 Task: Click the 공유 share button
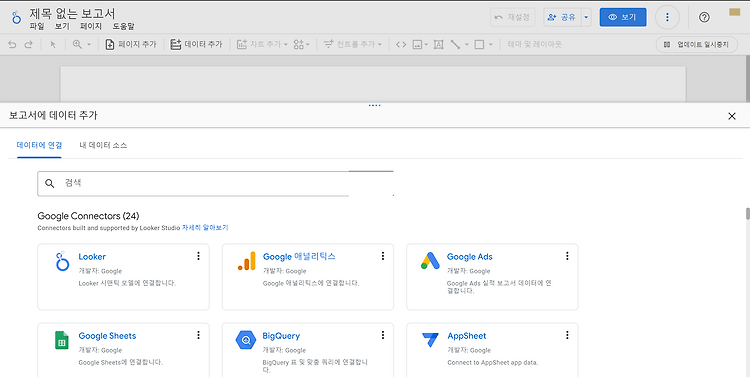pos(562,17)
